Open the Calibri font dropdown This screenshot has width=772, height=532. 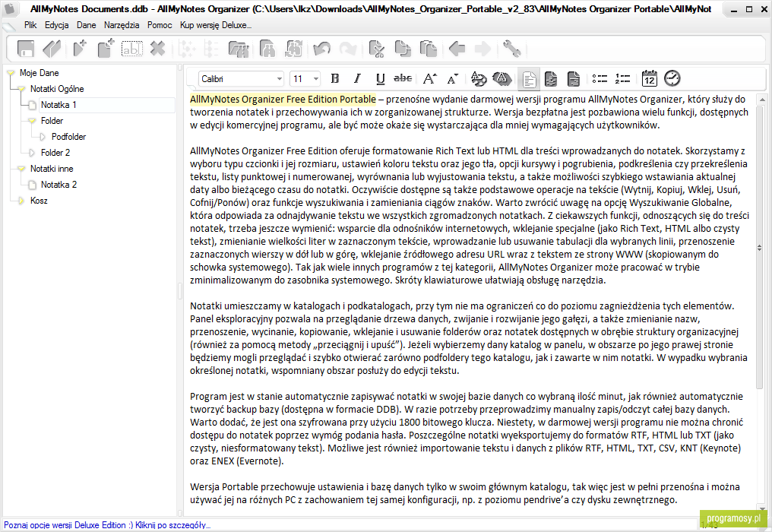[x=279, y=79]
